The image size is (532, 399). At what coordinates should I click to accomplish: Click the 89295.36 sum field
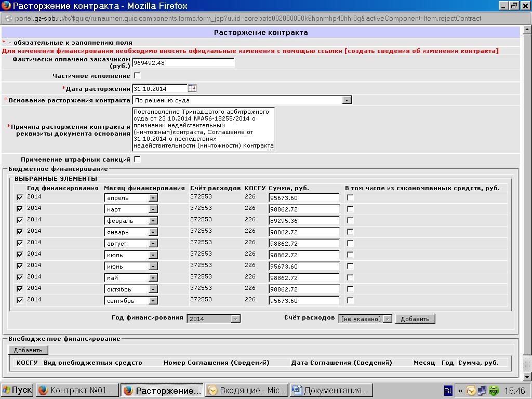[x=304, y=220]
